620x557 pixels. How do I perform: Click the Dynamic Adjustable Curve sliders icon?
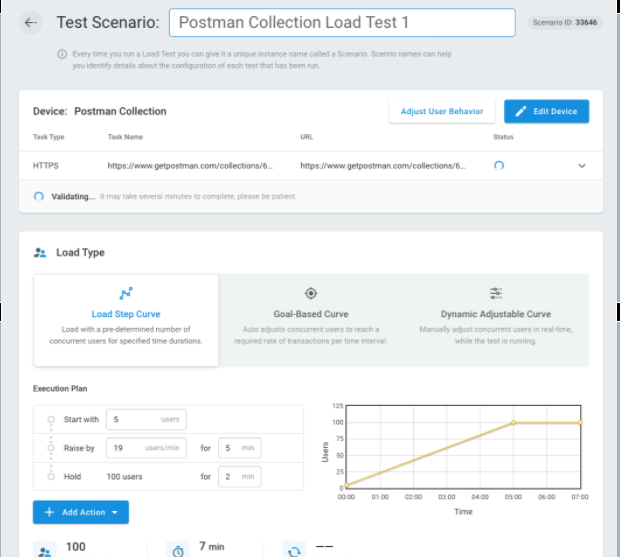click(496, 293)
